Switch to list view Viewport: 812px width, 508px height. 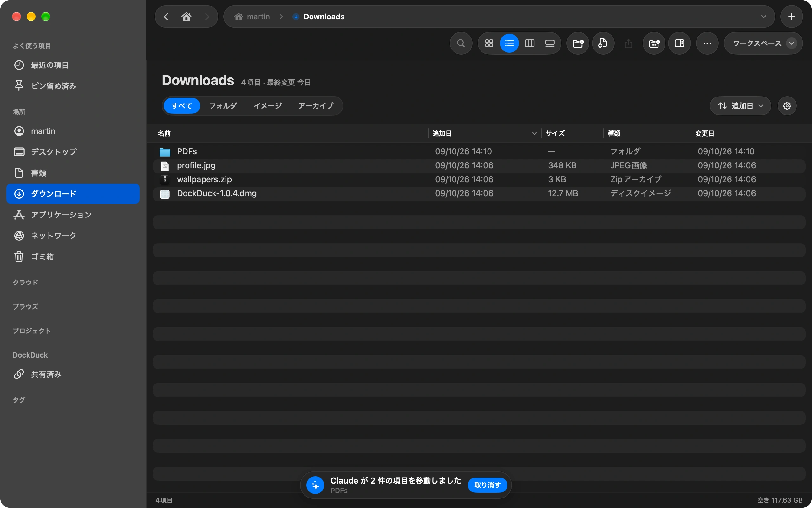pos(509,43)
